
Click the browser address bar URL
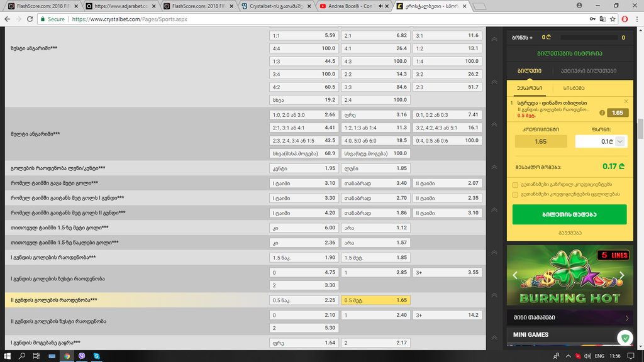pyautogui.click(x=130, y=19)
